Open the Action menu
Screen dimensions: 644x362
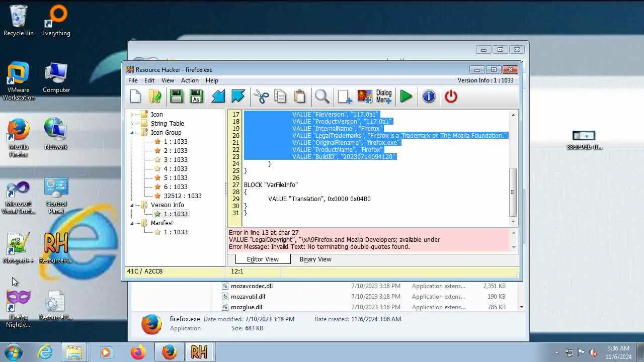click(x=190, y=80)
